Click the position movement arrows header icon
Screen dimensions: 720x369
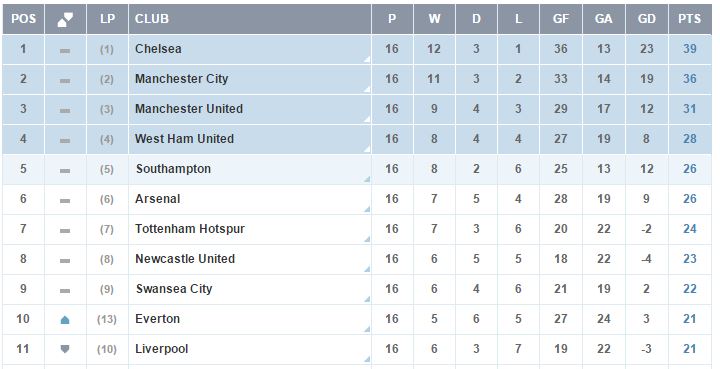65,19
